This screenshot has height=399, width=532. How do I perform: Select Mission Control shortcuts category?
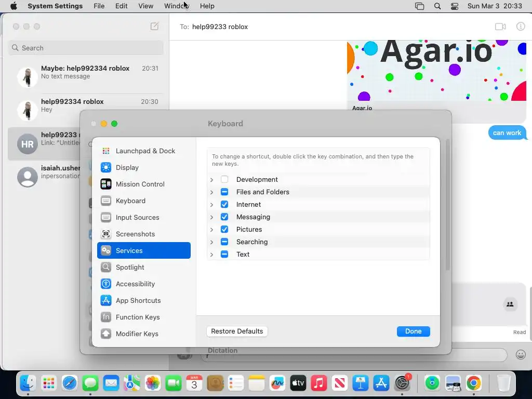coord(144,184)
